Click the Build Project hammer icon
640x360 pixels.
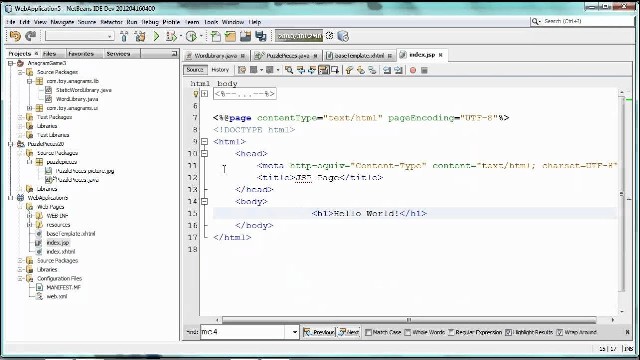(x=124, y=36)
